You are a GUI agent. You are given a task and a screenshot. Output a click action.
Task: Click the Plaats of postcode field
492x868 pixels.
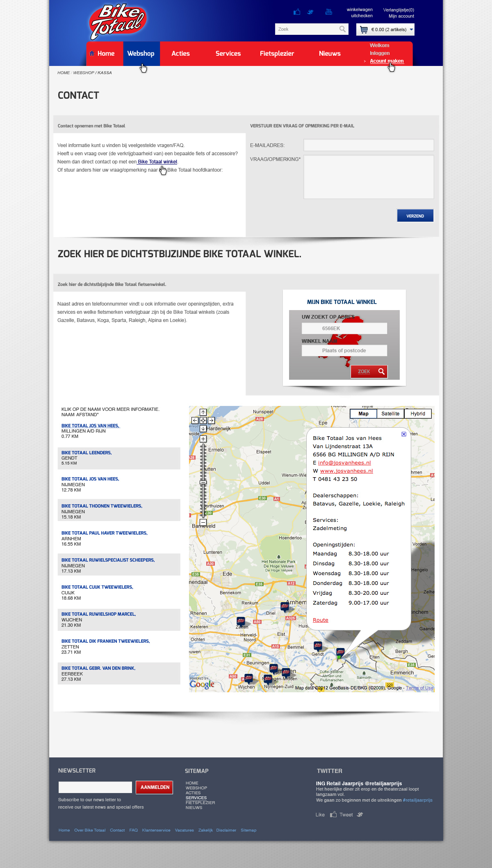(x=344, y=351)
